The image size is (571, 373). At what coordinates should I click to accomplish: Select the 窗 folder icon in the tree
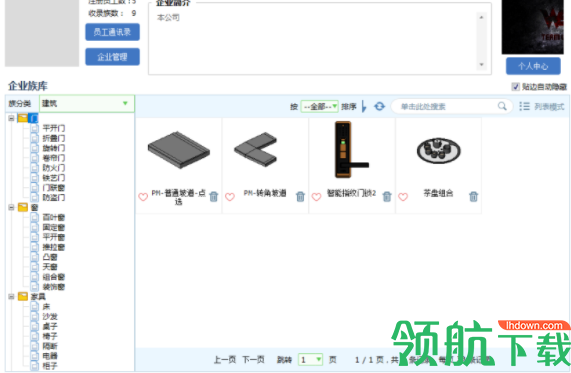pos(23,207)
